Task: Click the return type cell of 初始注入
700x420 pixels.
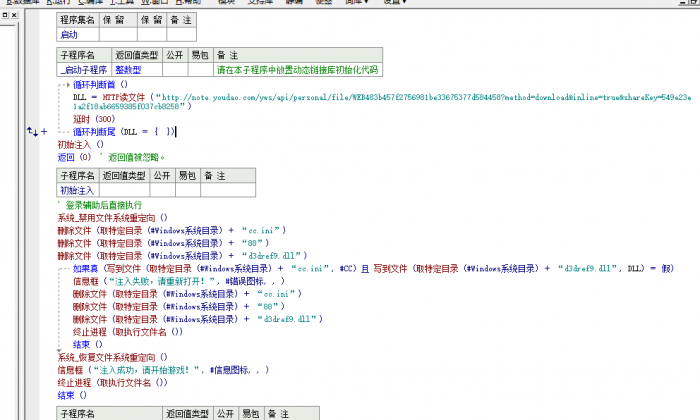Action: tap(125, 190)
